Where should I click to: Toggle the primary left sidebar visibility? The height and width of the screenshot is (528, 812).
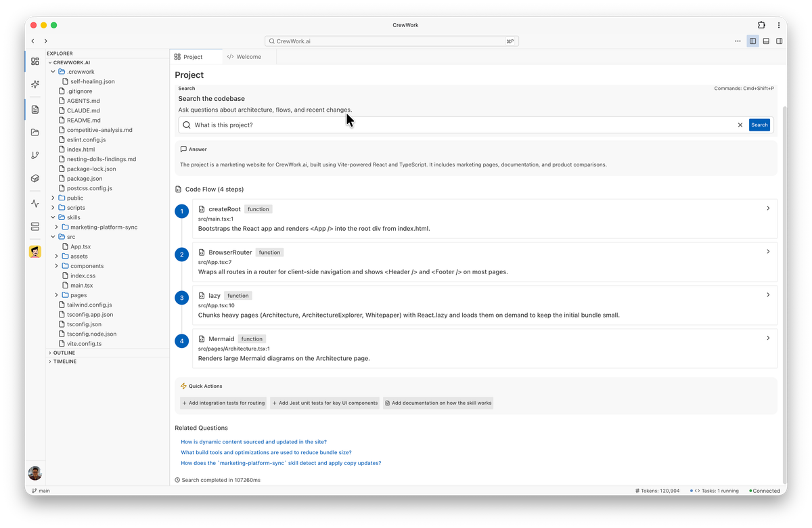pyautogui.click(x=752, y=41)
